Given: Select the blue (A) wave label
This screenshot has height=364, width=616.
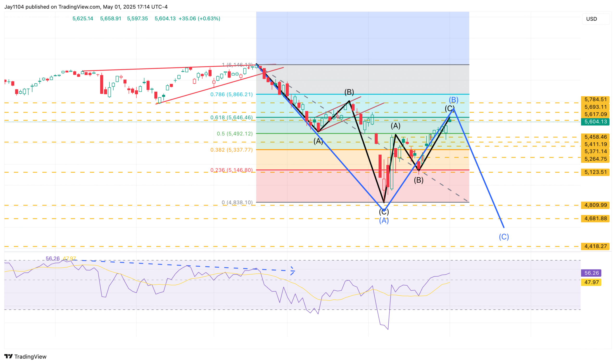Looking at the screenshot, I should [384, 221].
